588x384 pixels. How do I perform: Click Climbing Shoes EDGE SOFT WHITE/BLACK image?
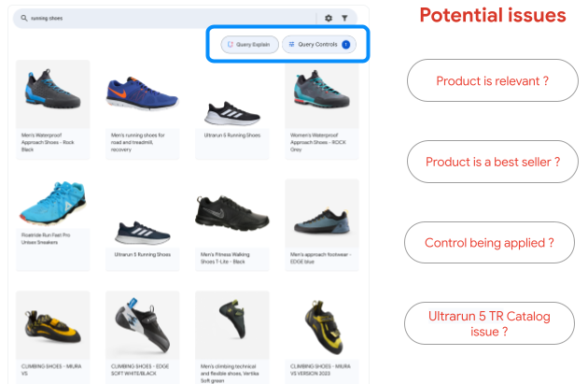coord(142,325)
